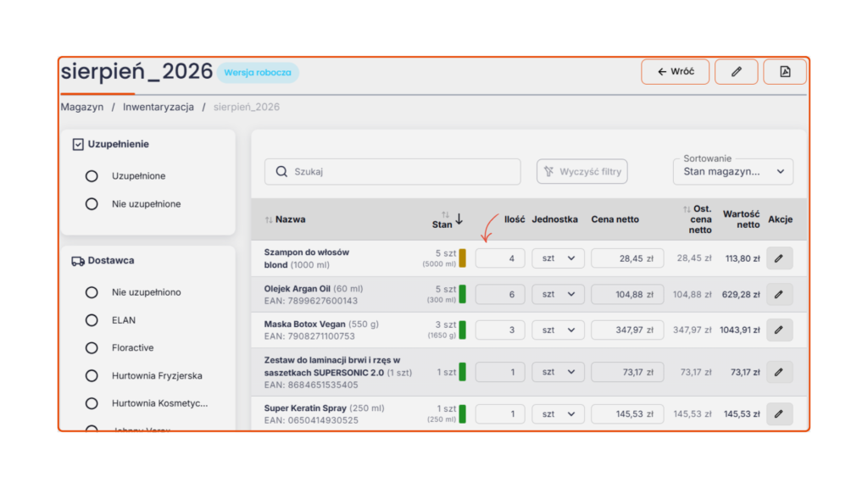Sort by Nazwa column arrows icon
Image resolution: width=868 pixels, height=488 pixels.
pos(269,219)
